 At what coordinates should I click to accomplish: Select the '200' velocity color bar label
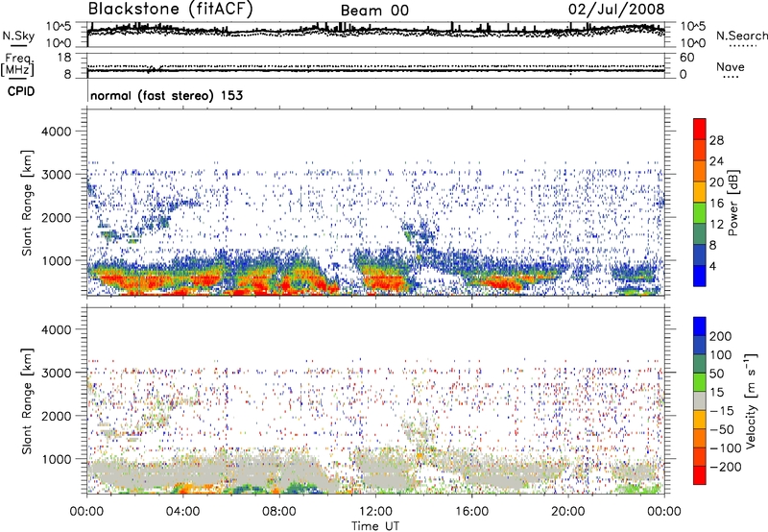721,336
